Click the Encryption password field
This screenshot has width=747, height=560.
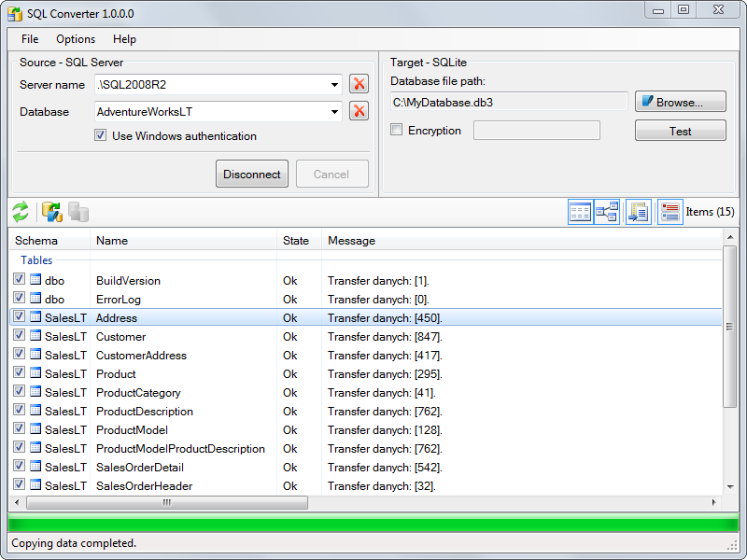point(536,131)
